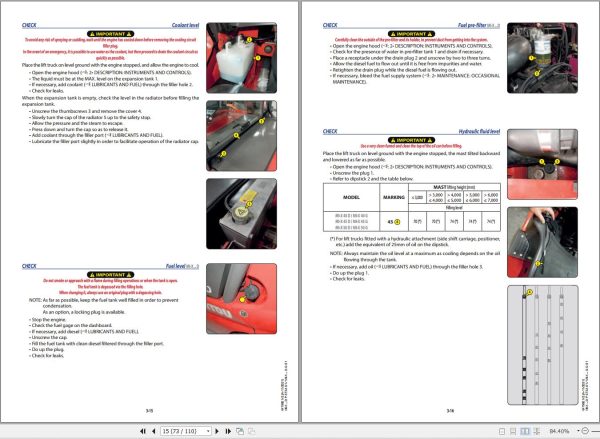Click the coolant expansion tank photo
Viewport: 600px width, 439px height.
pyautogui.click(x=241, y=58)
